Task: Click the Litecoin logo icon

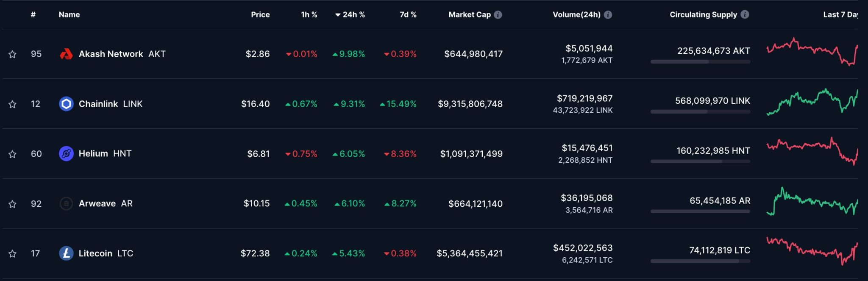Action: (66, 253)
